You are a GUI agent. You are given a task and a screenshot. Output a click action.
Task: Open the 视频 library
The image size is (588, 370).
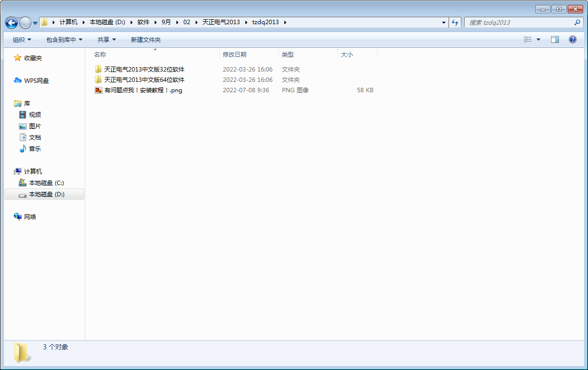35,115
